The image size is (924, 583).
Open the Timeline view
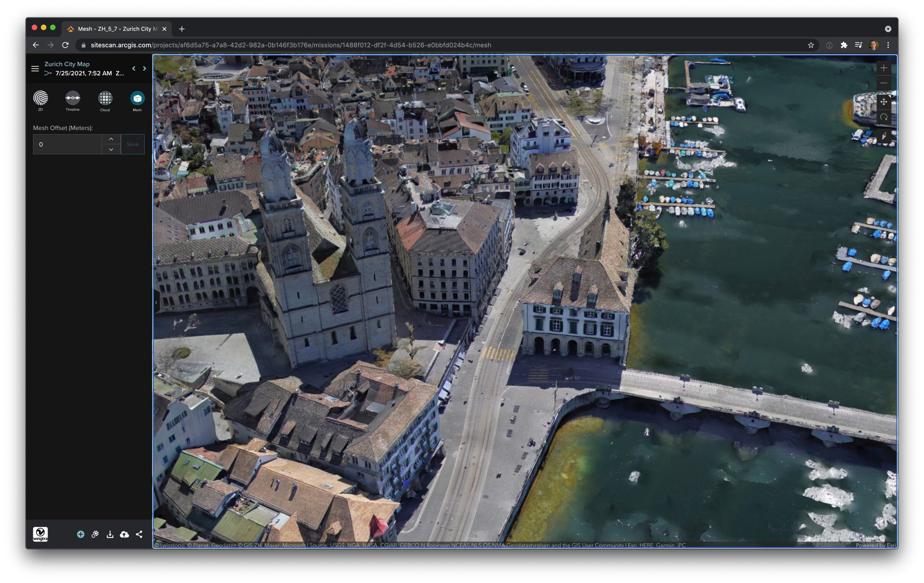point(73,98)
